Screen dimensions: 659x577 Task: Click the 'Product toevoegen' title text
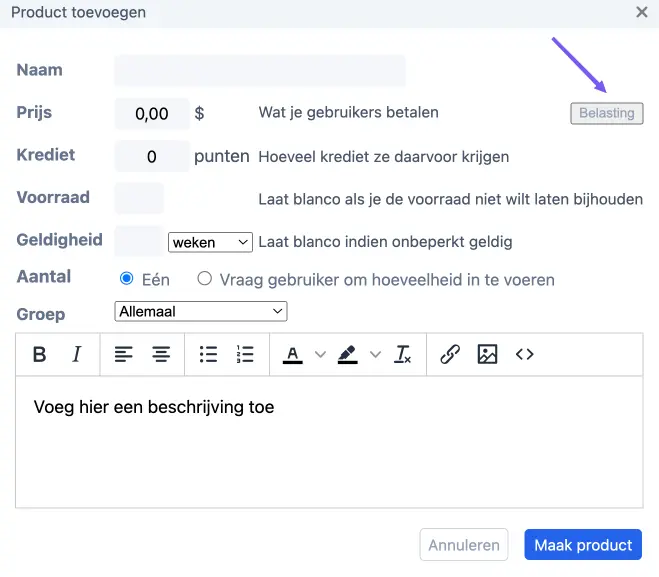click(x=79, y=12)
